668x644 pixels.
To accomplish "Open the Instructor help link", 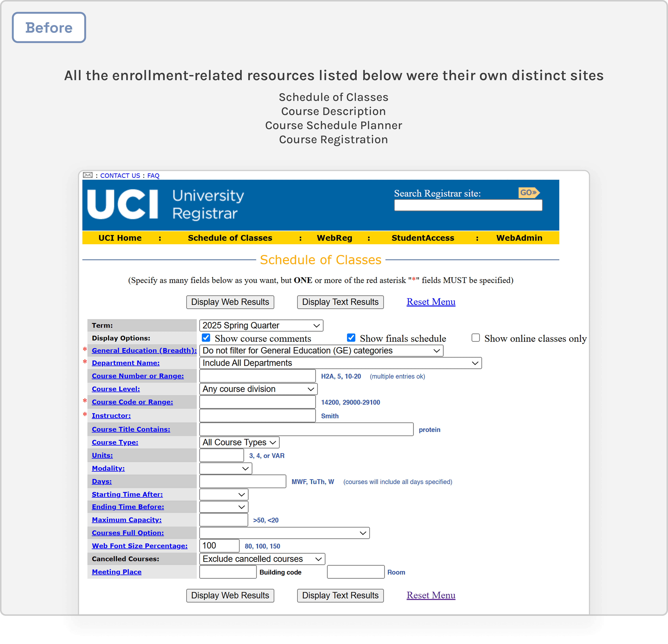I will coord(111,416).
